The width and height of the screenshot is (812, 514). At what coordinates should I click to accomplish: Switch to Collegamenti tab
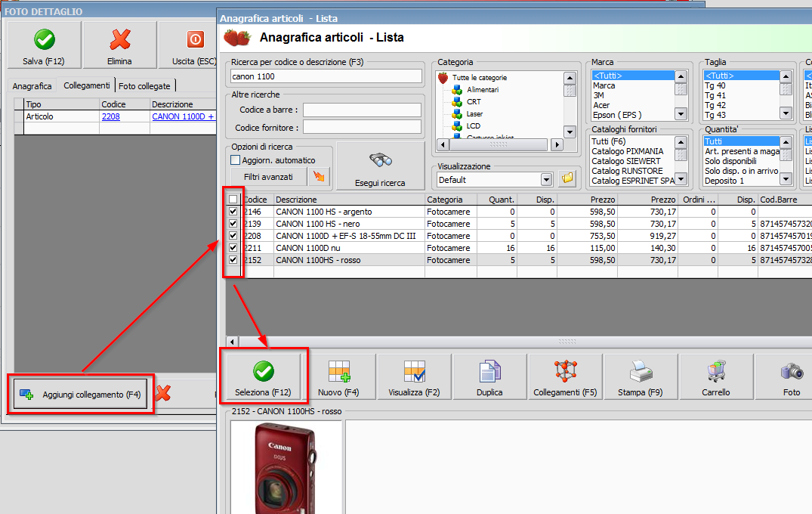click(x=86, y=85)
